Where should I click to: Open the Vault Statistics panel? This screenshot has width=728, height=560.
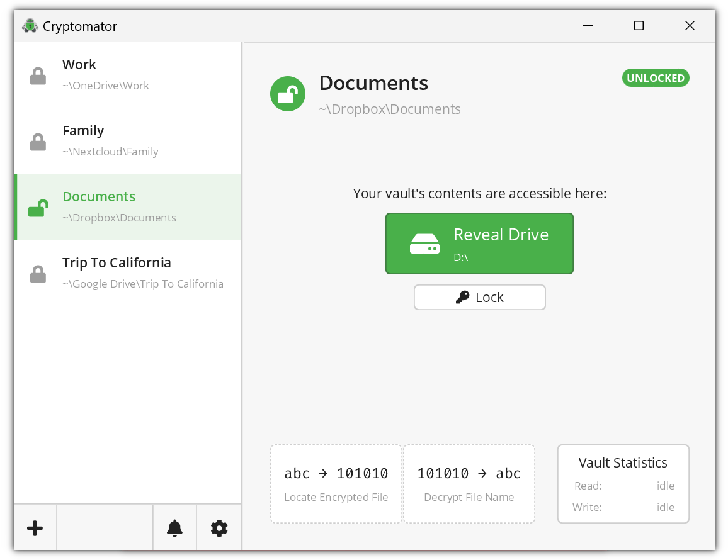(623, 484)
